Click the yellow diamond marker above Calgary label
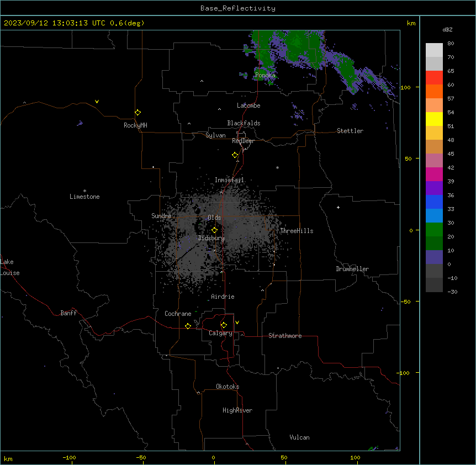Screen dimensions: 476x465 click(x=224, y=325)
